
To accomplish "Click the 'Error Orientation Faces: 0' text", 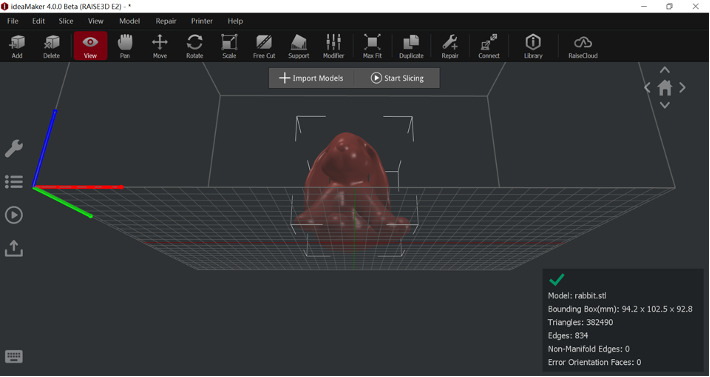I will (x=595, y=362).
